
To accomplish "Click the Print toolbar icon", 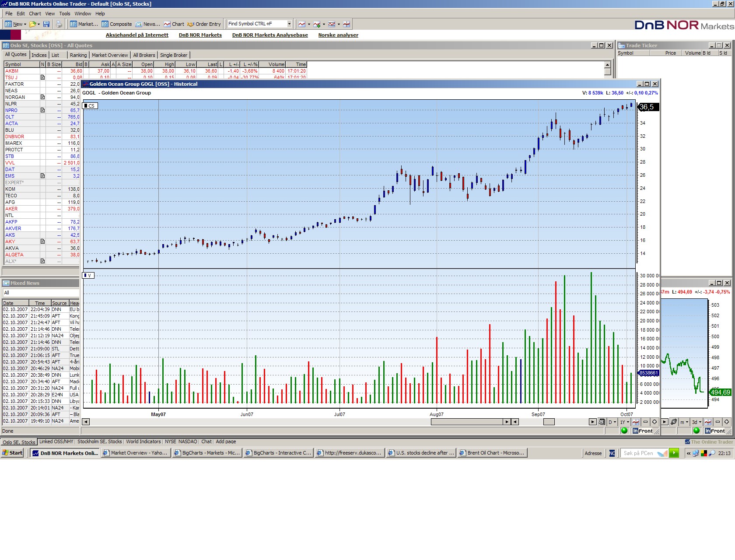I will pos(59,24).
